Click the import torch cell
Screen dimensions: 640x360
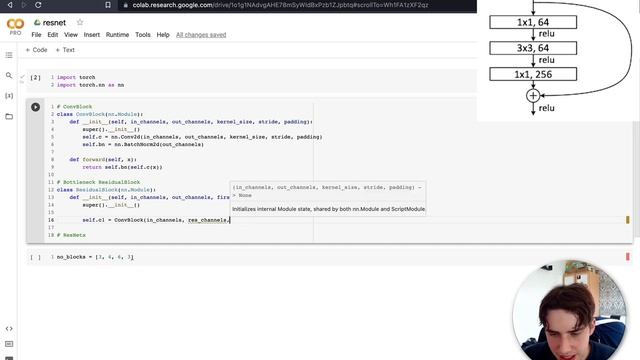click(x=251, y=81)
